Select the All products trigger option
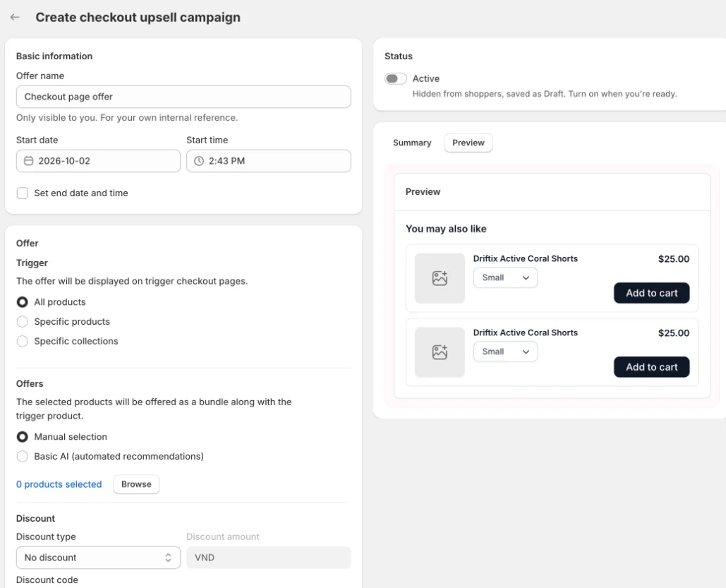726x588 pixels. tap(23, 302)
